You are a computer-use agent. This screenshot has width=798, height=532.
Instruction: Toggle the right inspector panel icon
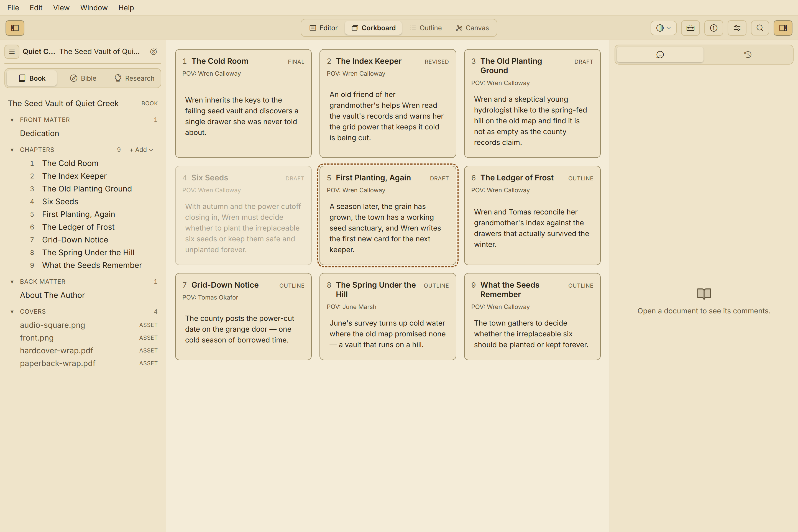pyautogui.click(x=783, y=28)
